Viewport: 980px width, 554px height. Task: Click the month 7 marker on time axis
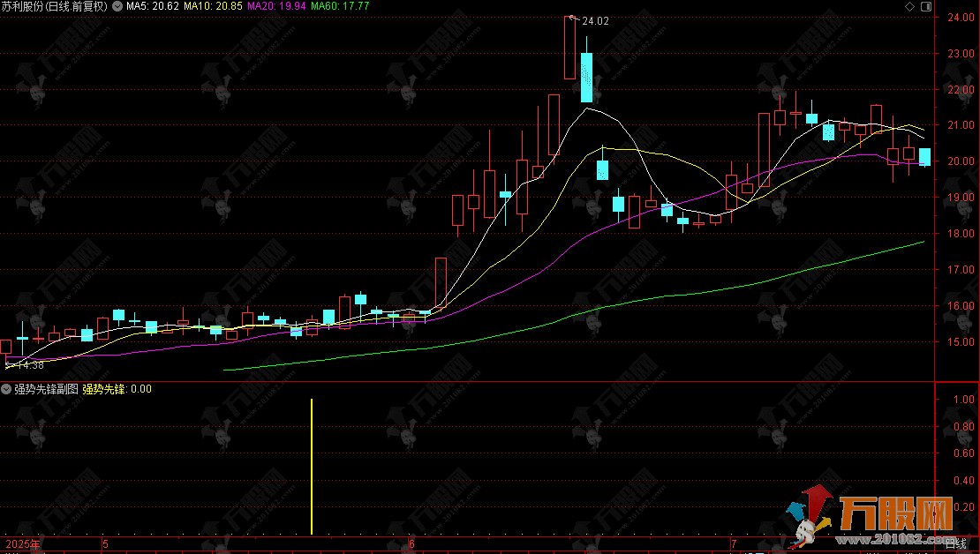[x=733, y=543]
